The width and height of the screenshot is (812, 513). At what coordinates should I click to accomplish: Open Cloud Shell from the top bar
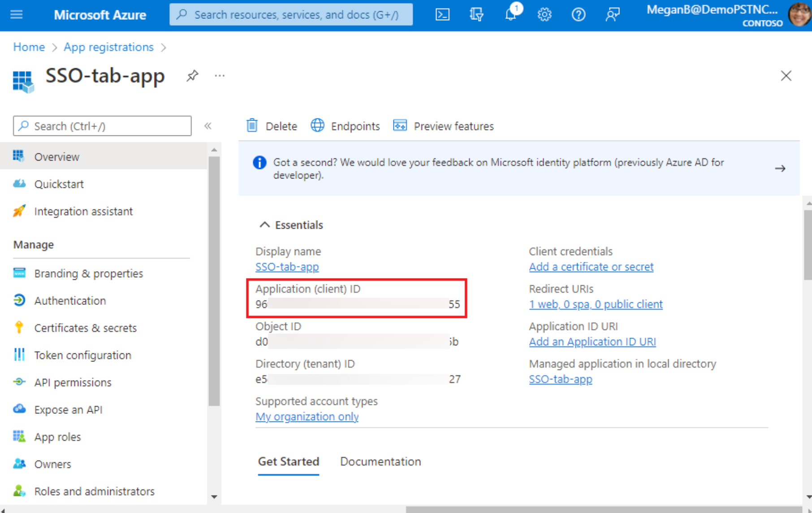442,15
